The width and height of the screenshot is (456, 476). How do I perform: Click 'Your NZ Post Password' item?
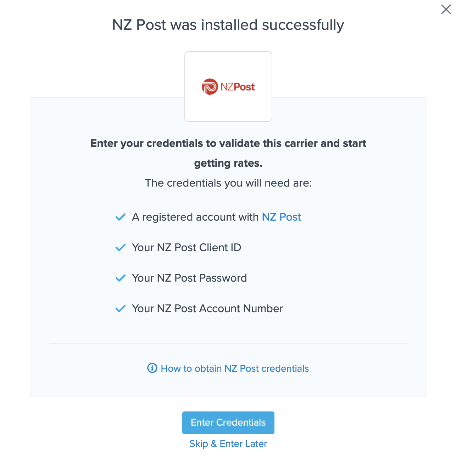point(189,278)
